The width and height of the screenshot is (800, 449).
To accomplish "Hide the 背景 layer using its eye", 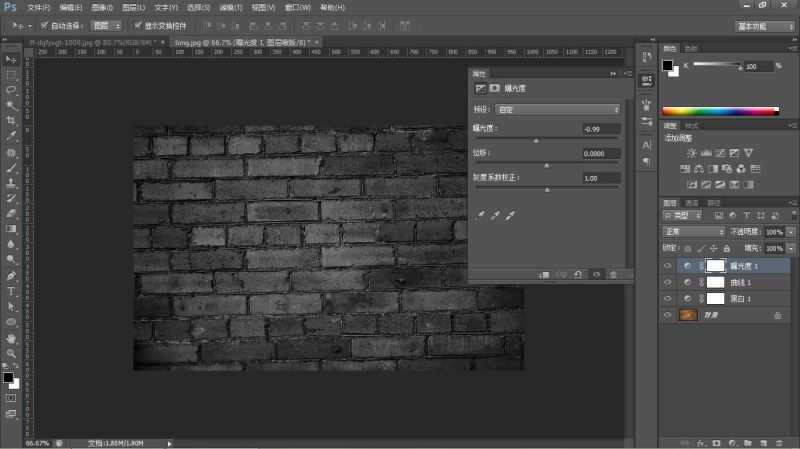I will 668,314.
